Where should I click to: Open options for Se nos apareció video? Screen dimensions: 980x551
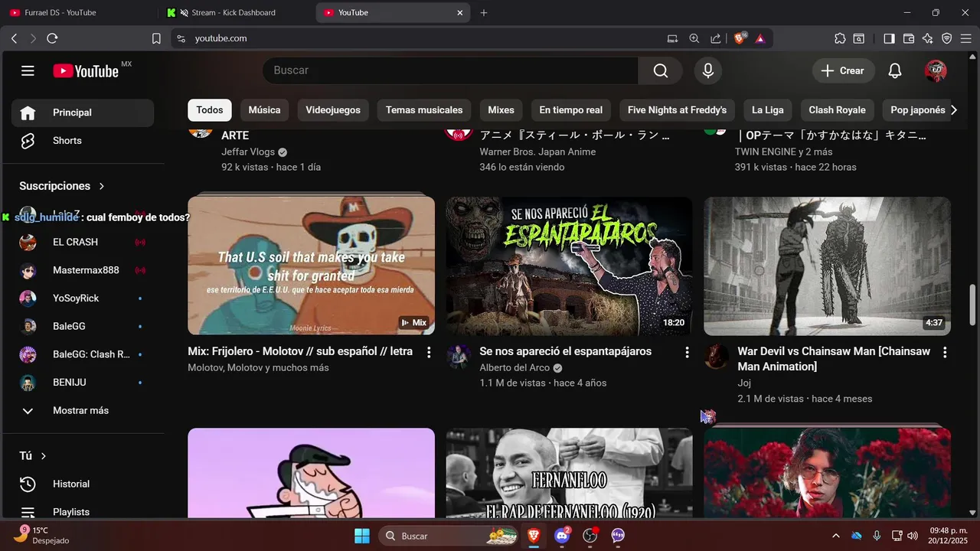coord(687,352)
